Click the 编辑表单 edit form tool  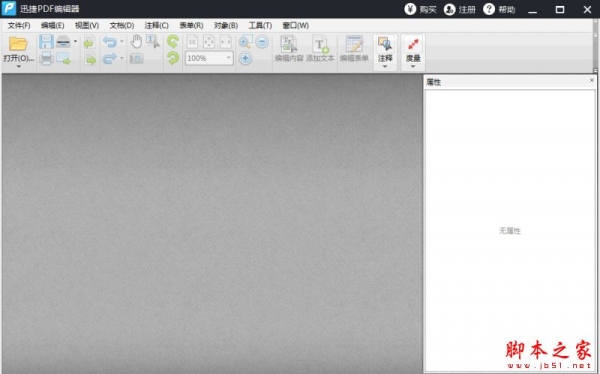[354, 49]
